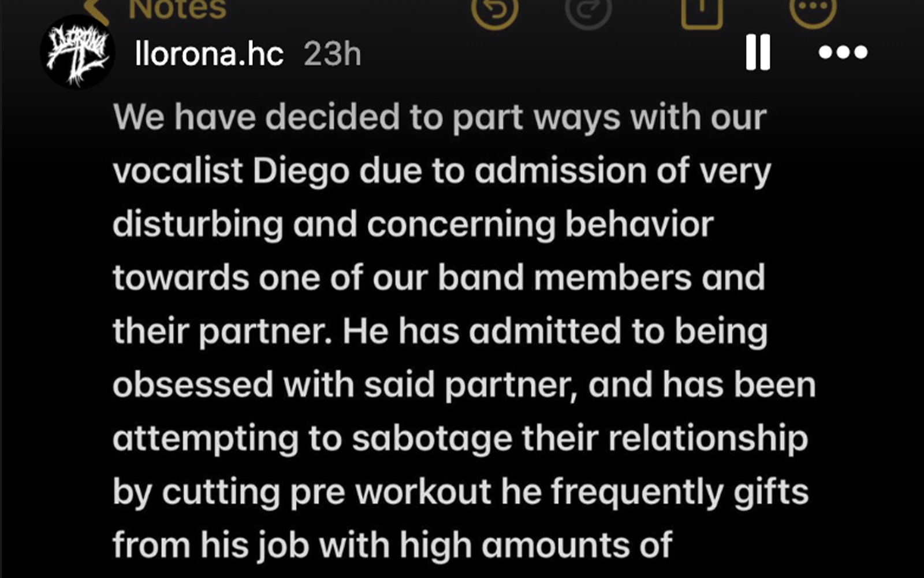Open the llorona.hc profile picture
The image size is (924, 578).
77,52
